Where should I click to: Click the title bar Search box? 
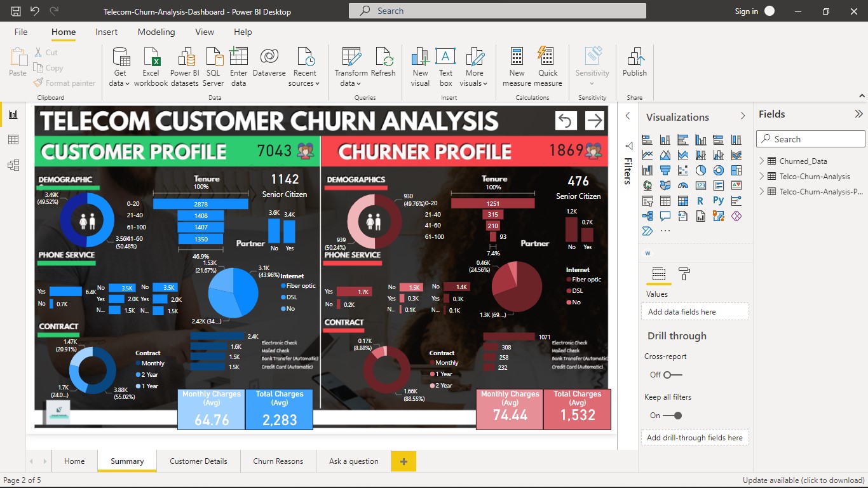pyautogui.click(x=497, y=11)
